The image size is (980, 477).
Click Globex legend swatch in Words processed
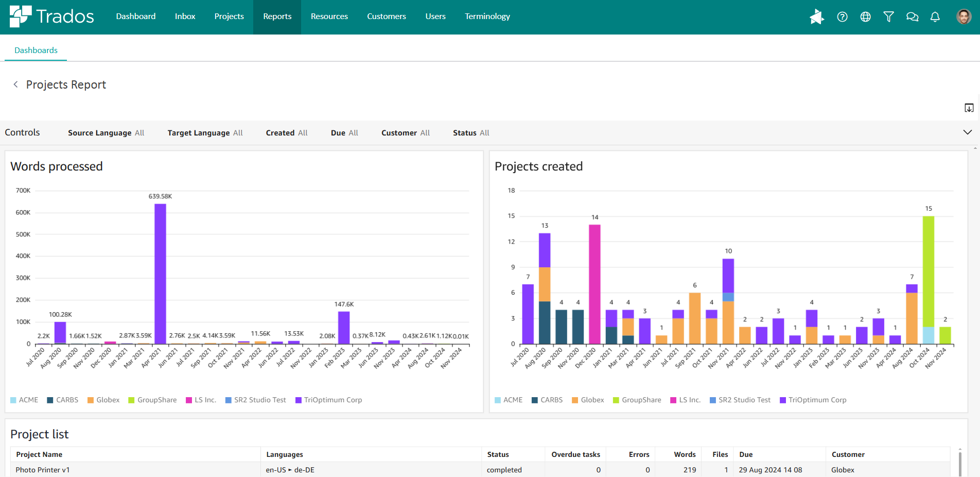pyautogui.click(x=91, y=400)
